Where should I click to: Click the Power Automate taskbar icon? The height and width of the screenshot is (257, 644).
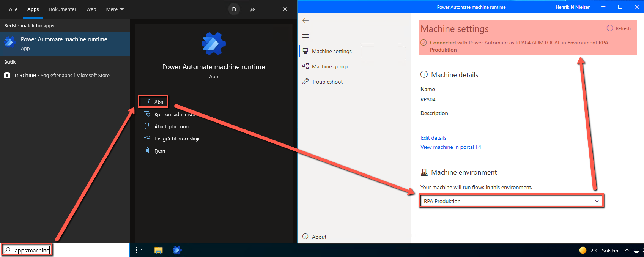pos(177,250)
